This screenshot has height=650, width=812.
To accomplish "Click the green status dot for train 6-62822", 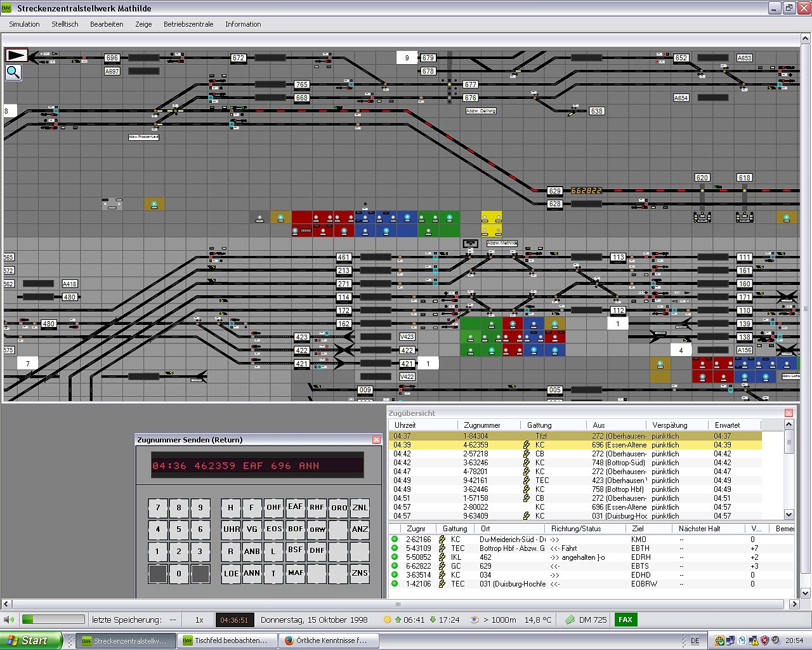I will [x=395, y=566].
